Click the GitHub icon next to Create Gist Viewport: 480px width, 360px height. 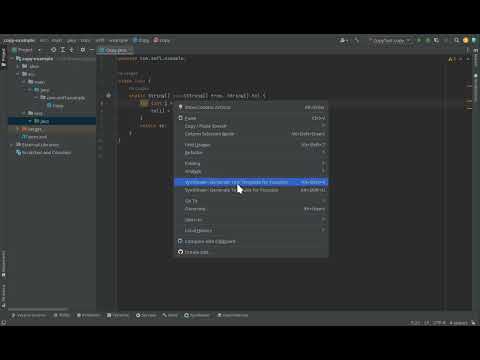180,252
